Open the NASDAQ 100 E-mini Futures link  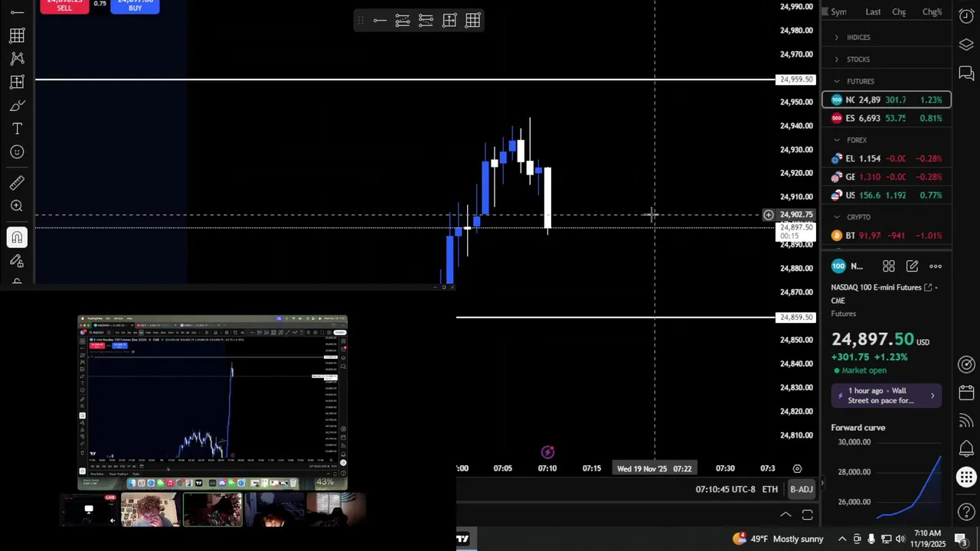(x=882, y=287)
